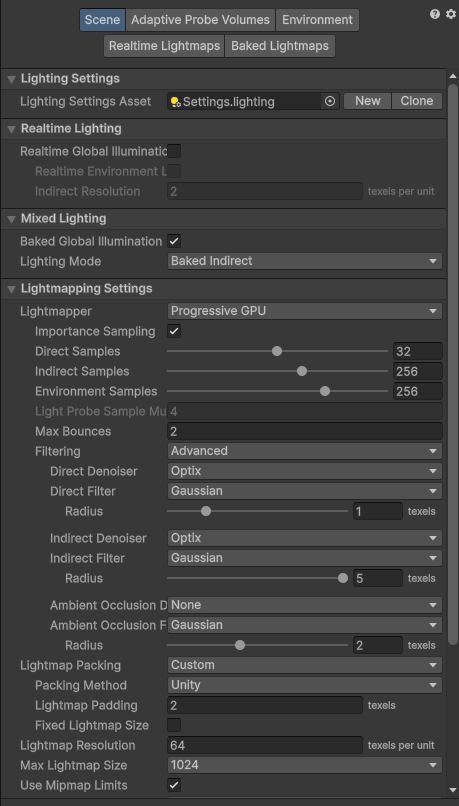Image resolution: width=459 pixels, height=806 pixels.
Task: Switch to the Adaptive Probe Volumes tab
Action: point(200,20)
